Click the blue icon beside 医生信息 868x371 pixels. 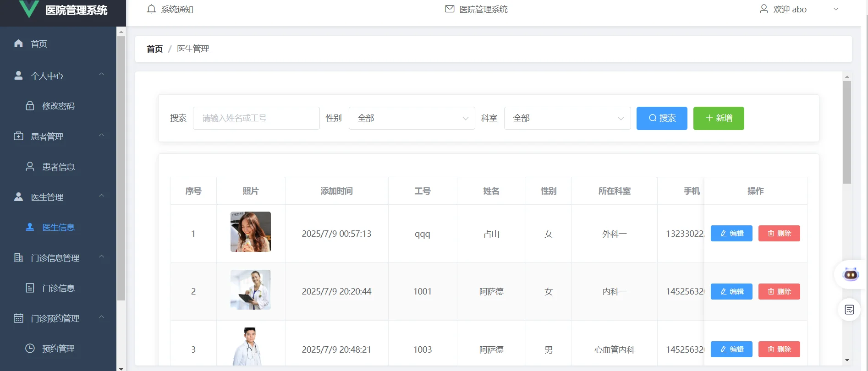(x=30, y=227)
